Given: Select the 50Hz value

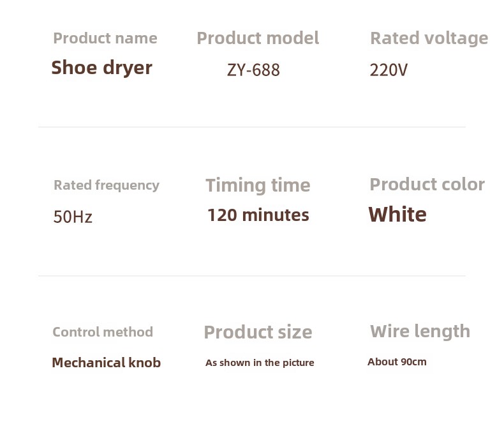Looking at the screenshot, I should (x=73, y=217).
